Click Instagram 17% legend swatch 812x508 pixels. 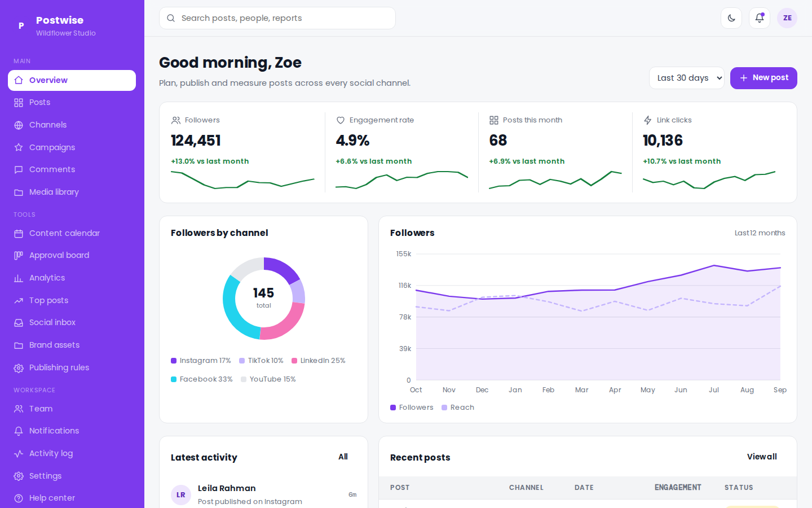[x=174, y=361]
